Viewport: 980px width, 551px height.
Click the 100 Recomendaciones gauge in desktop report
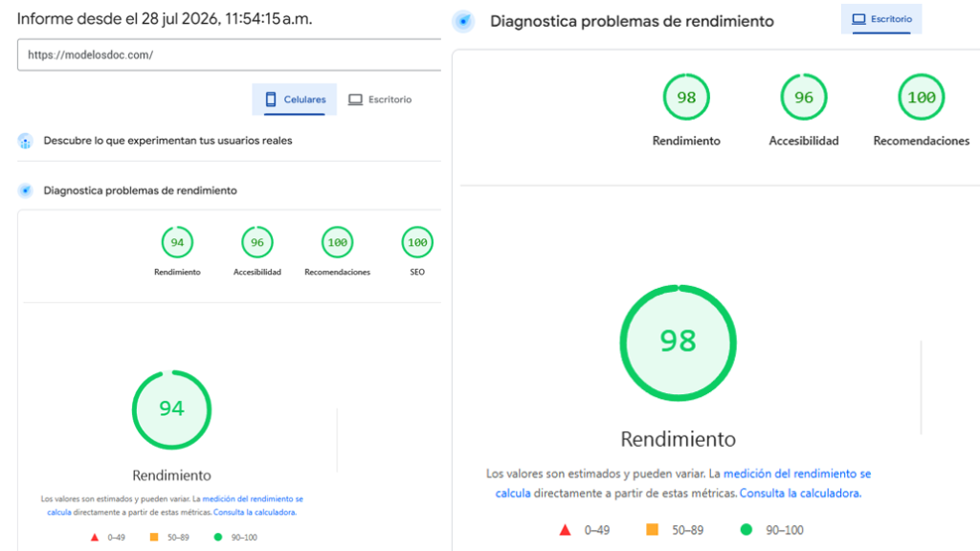[922, 98]
